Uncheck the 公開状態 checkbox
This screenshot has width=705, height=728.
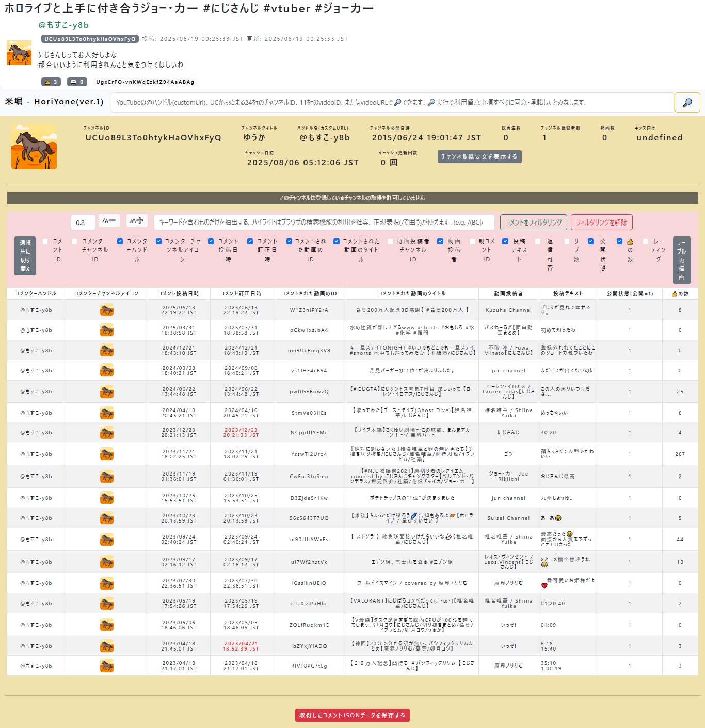(x=591, y=241)
